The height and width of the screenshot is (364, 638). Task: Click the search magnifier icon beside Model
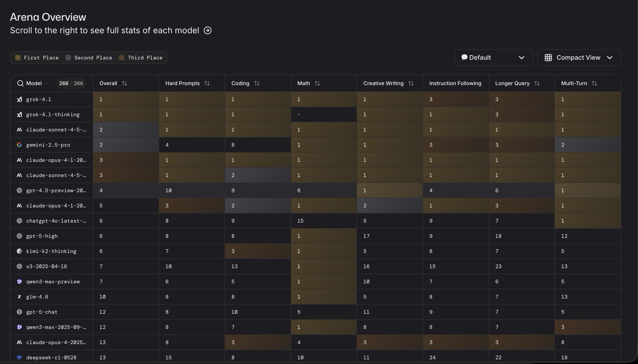coord(20,83)
